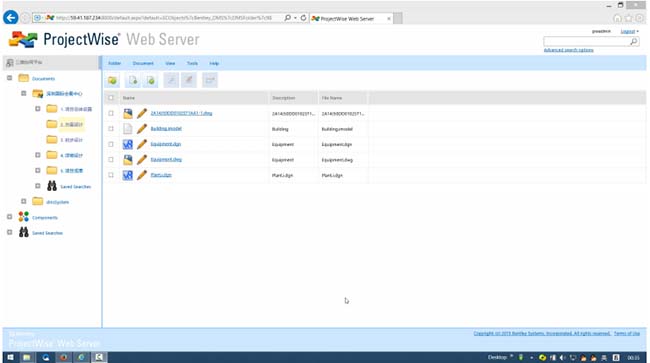Click the MicroStation icon of Plant.i.dgn row
650x363 pixels.
(128, 175)
